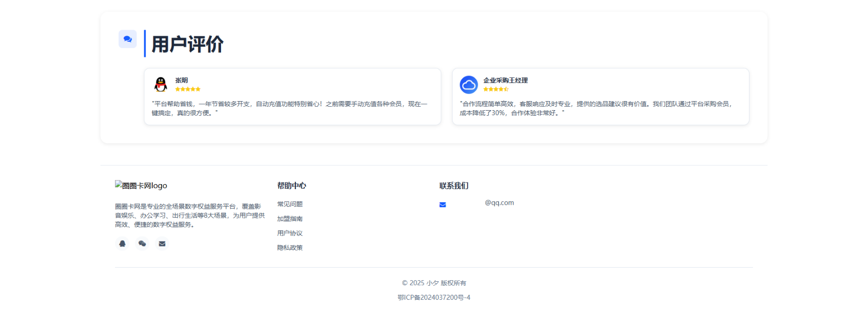Screen dimensions: 868x331
Task: Click the gray mail icon under site description
Action: point(162,243)
